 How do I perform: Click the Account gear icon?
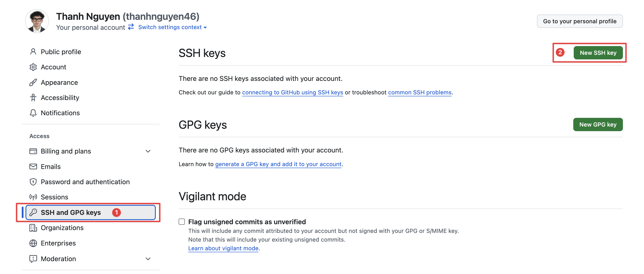click(33, 67)
